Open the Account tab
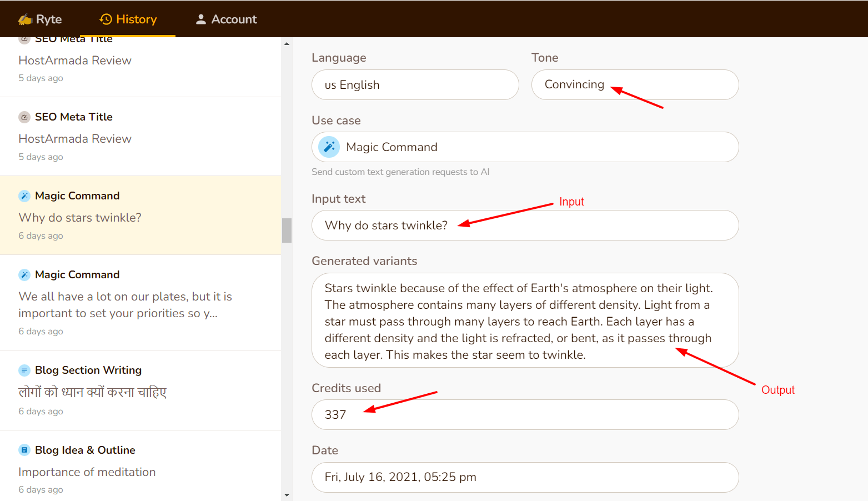The image size is (868, 501). [226, 19]
